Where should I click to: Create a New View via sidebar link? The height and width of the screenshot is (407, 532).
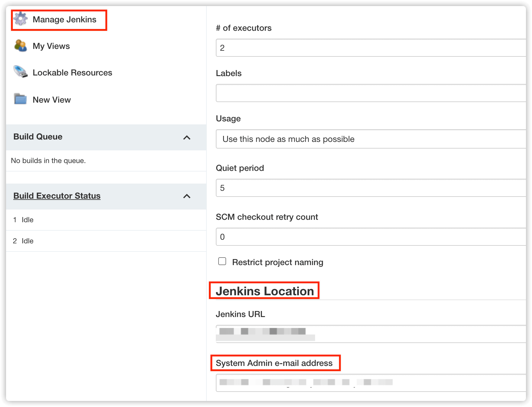(x=52, y=100)
